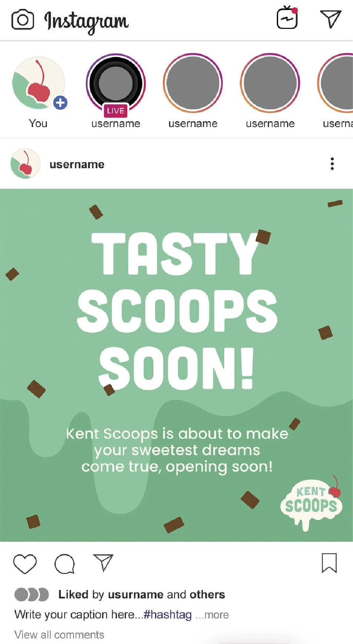Expand the caption with ...more
Image resolution: width=353 pixels, height=644 pixels.
point(212,615)
